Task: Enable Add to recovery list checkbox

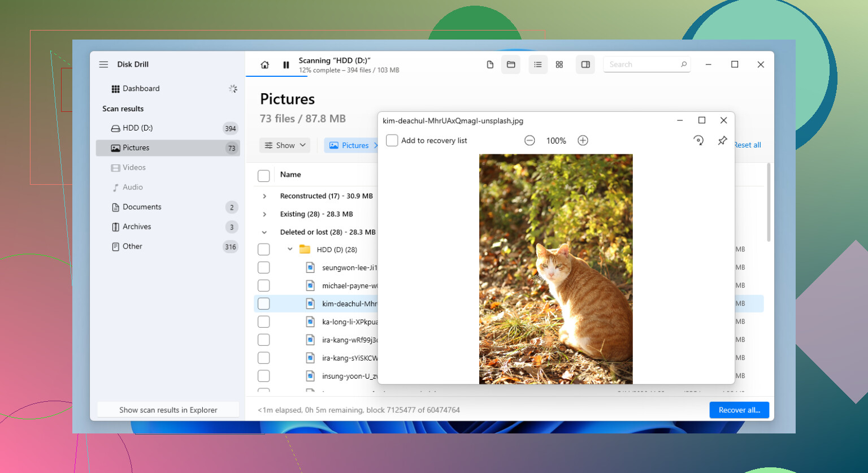Action: click(x=392, y=141)
